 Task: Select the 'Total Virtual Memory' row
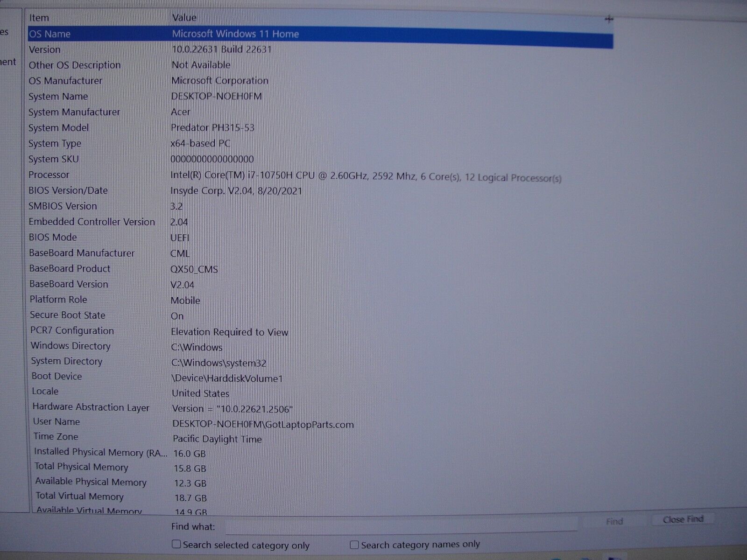[320, 497]
